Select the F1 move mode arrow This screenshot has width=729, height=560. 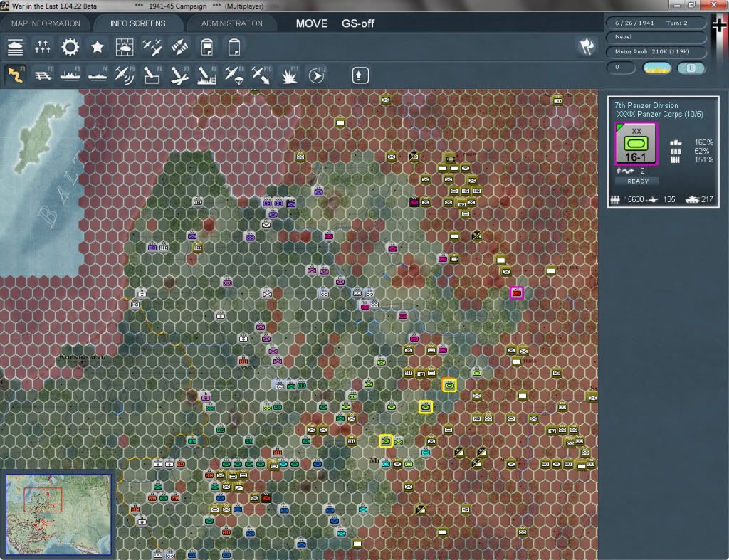pos(16,75)
